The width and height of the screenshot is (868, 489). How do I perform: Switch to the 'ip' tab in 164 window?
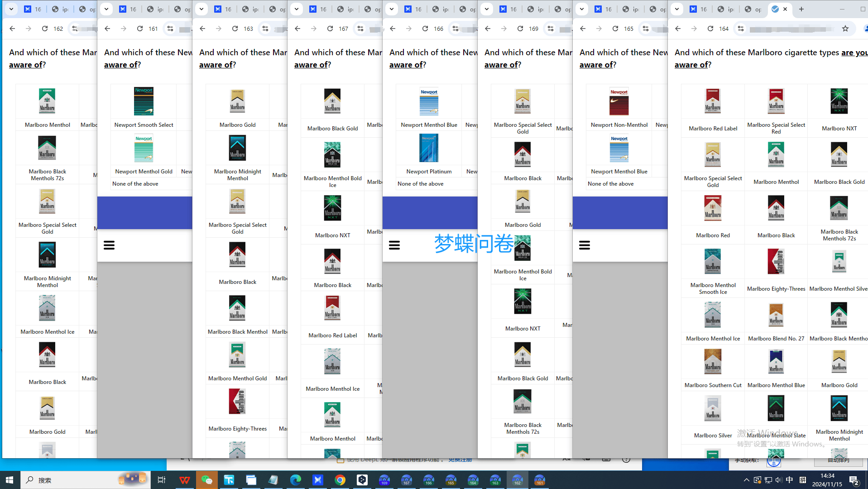[725, 9]
